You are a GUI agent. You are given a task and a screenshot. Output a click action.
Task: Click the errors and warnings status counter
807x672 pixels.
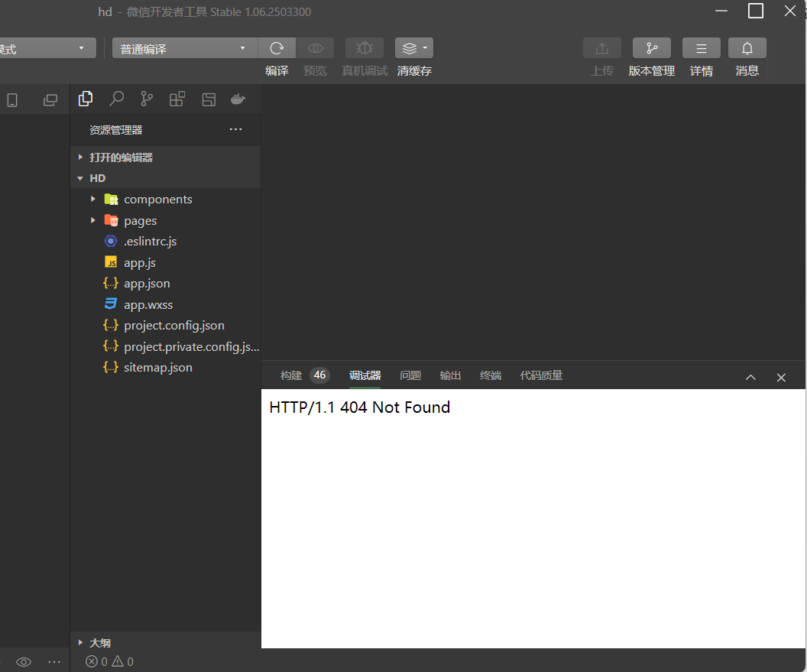(109, 662)
